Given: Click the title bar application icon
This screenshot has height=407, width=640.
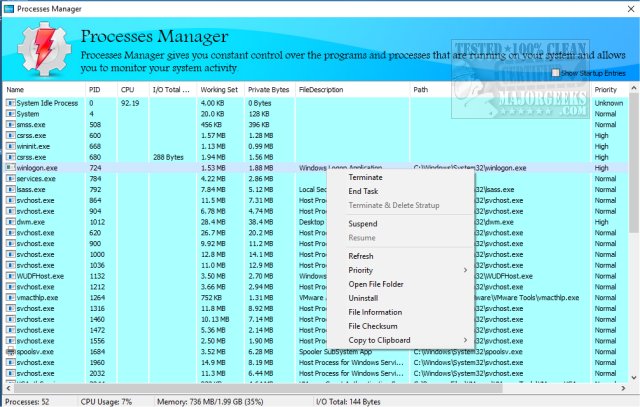Looking at the screenshot, I should pyautogui.click(x=9, y=9).
